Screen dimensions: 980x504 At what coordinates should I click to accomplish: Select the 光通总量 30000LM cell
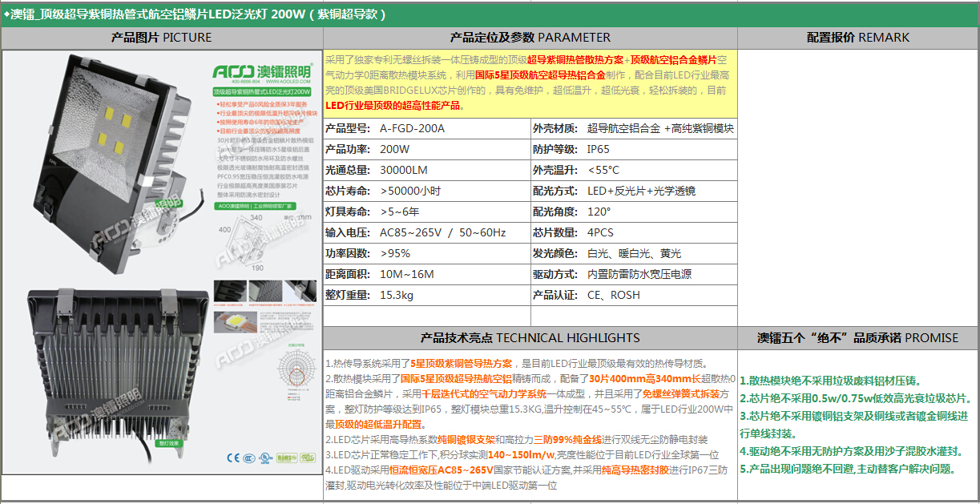click(426, 170)
